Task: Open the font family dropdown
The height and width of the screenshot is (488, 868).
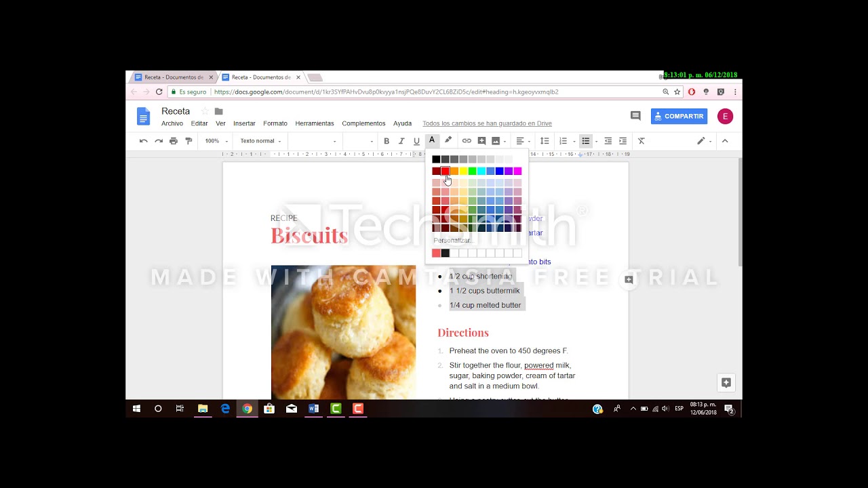Action: click(314, 141)
